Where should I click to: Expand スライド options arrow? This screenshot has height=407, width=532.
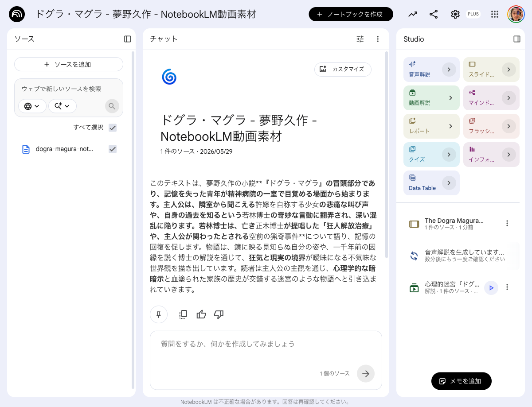coord(509,70)
